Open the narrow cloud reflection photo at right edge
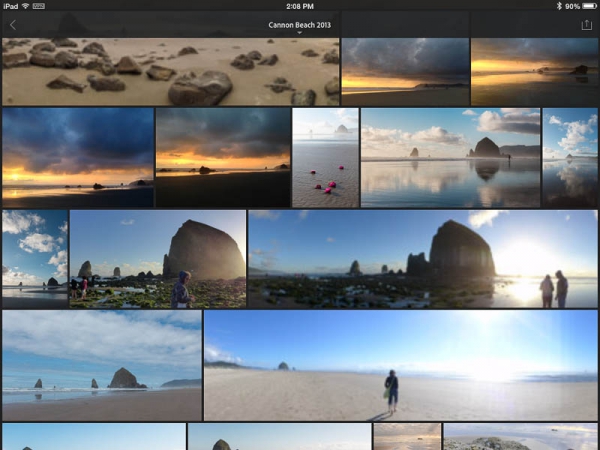Screen dimensions: 600x450 [x=570, y=158]
